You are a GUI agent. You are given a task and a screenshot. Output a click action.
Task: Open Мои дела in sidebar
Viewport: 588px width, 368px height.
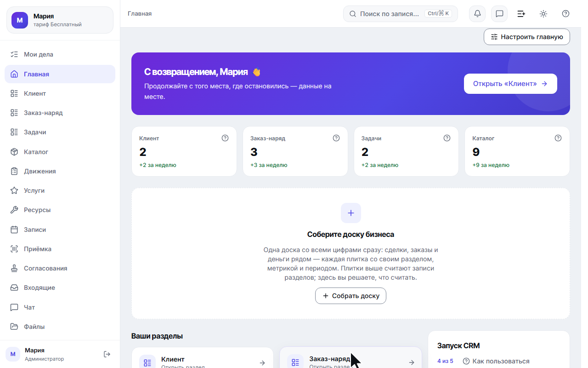coord(60,54)
